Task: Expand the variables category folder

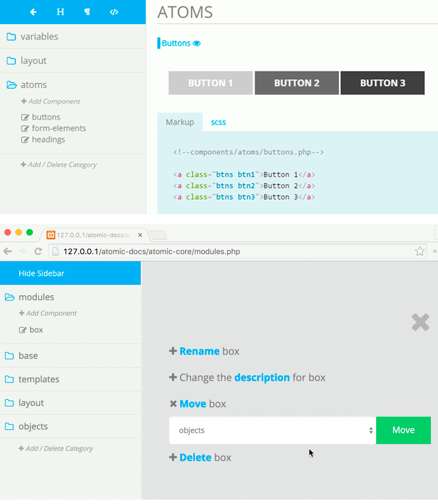Action: 38,37
